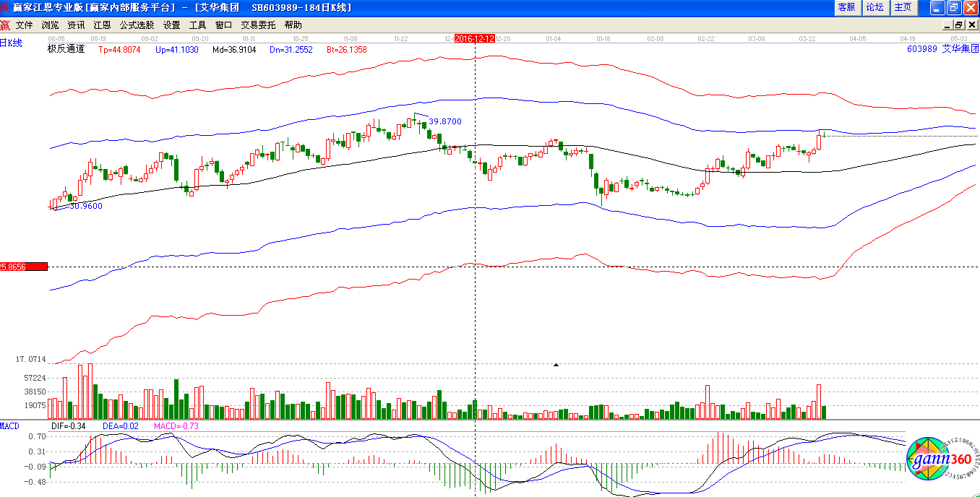Image resolution: width=980 pixels, height=497 pixels.
Task: Click the 论坛 button in title bar
Action: 874,7
